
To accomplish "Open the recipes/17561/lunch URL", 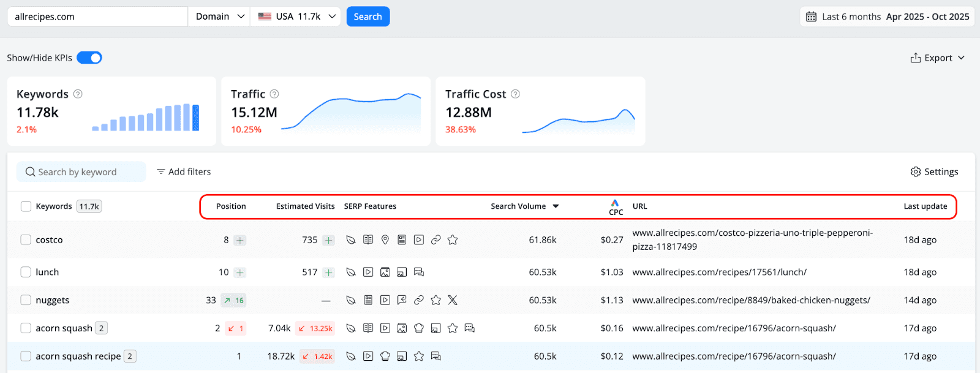I will point(719,272).
